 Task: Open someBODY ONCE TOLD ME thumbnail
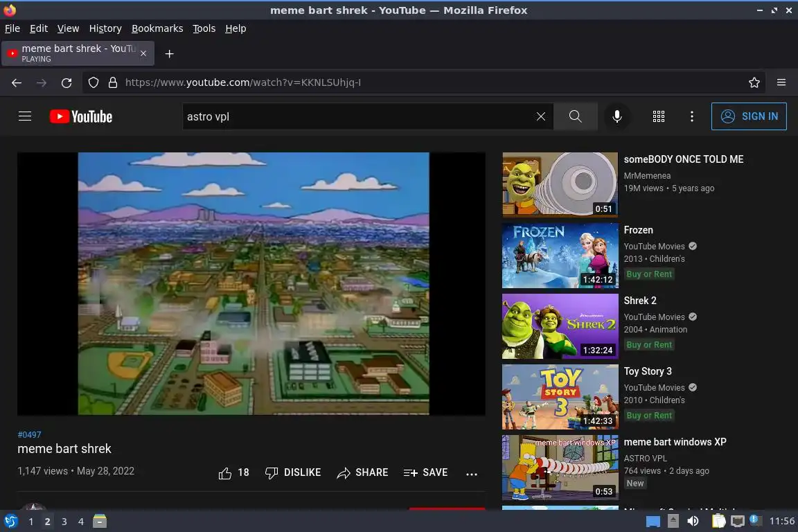tap(560, 185)
